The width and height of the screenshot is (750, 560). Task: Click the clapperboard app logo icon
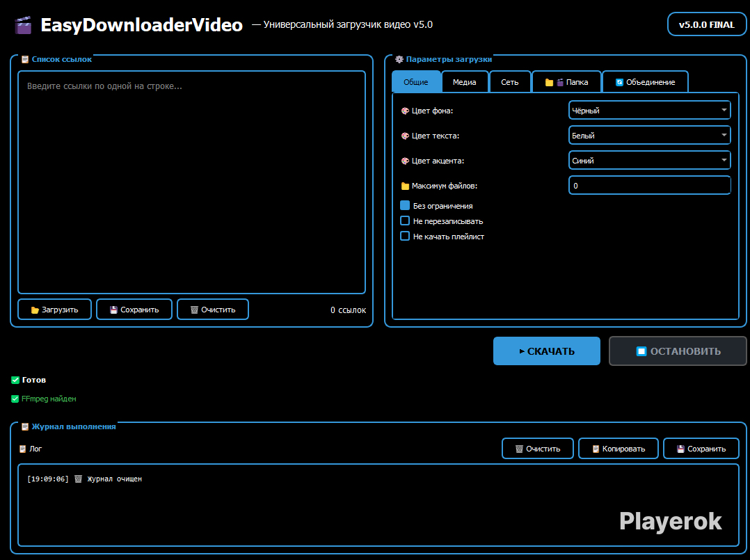[x=23, y=25]
